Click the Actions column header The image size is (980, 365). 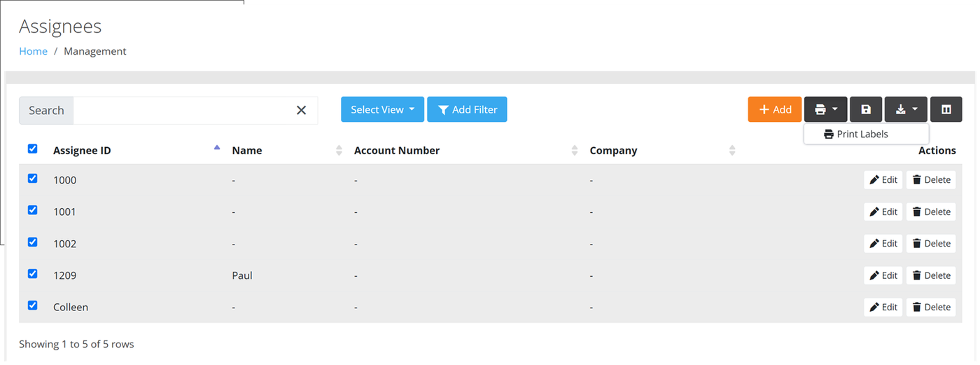pos(937,150)
